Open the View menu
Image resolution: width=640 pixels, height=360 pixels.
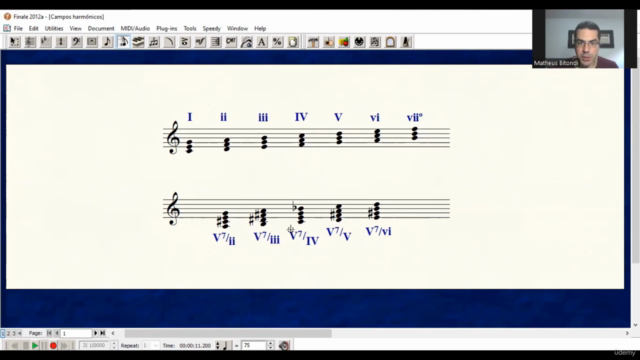76,29
